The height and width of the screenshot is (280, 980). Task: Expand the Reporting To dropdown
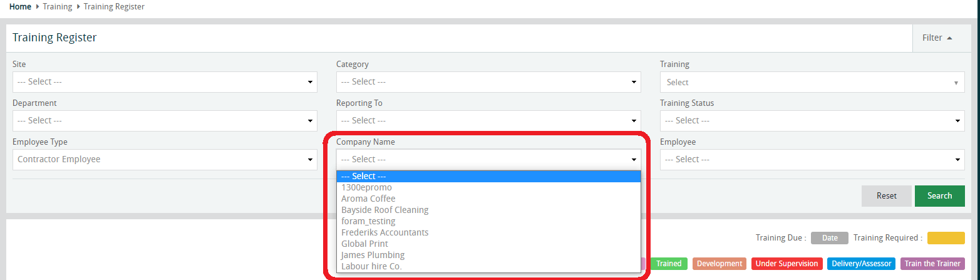click(488, 121)
